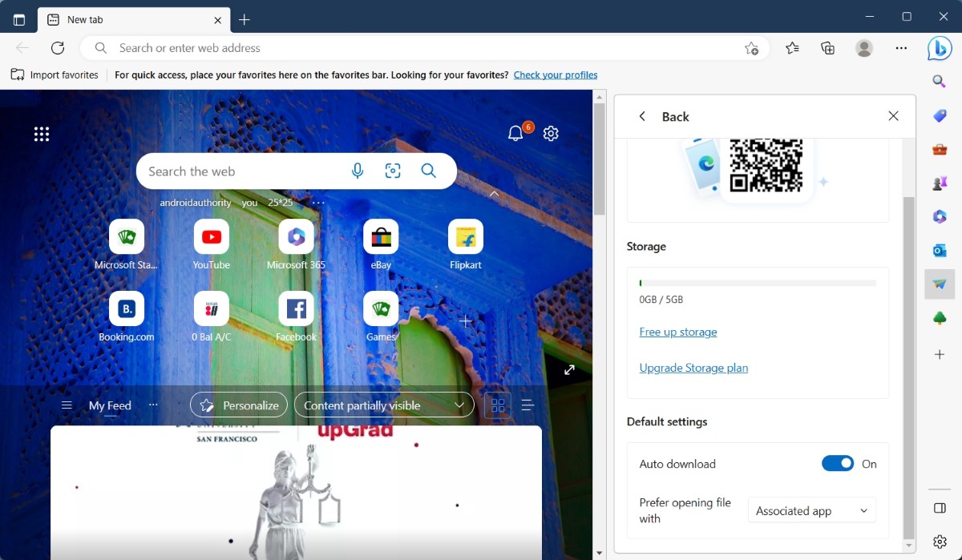Add this page to favorites star

pyautogui.click(x=751, y=48)
